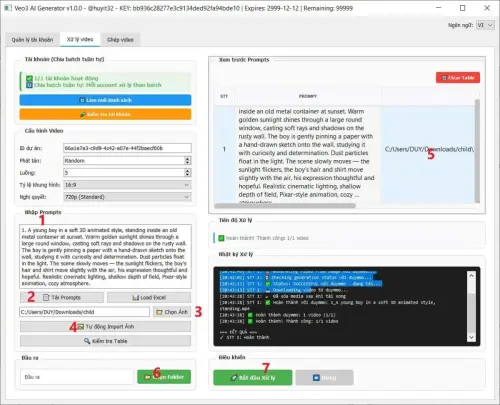Click the Đầu ra output path field

click(x=77, y=377)
